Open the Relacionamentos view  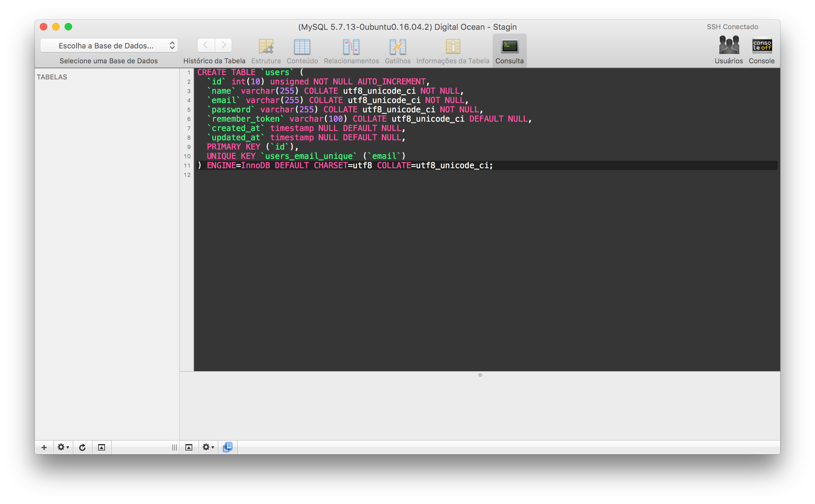(x=351, y=51)
